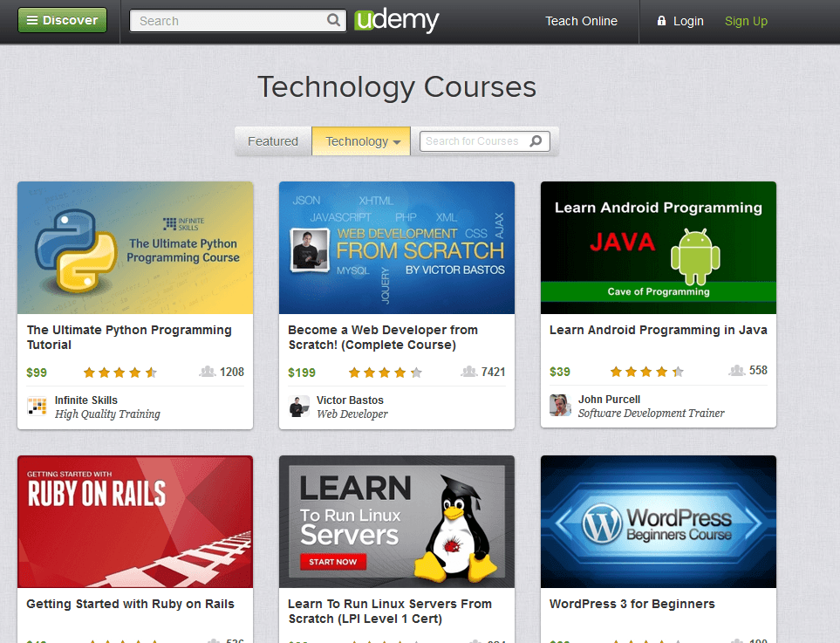Click the 'Web Developer' tagline under Victor Bastos
This screenshot has height=643, width=840.
coord(352,414)
